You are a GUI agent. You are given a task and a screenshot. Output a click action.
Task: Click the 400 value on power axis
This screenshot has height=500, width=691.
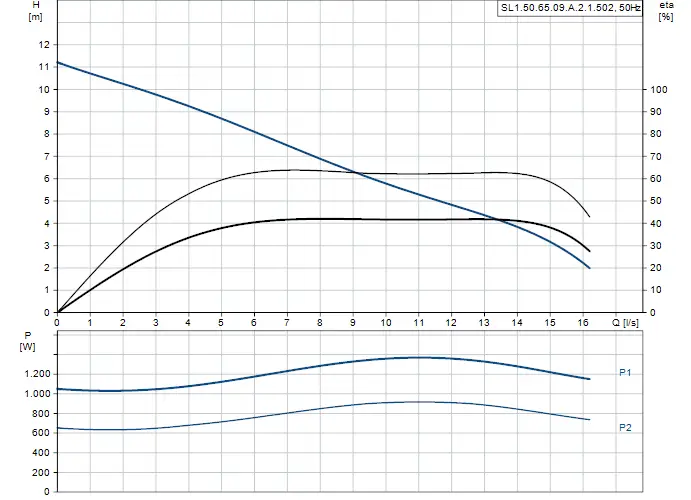(41, 453)
